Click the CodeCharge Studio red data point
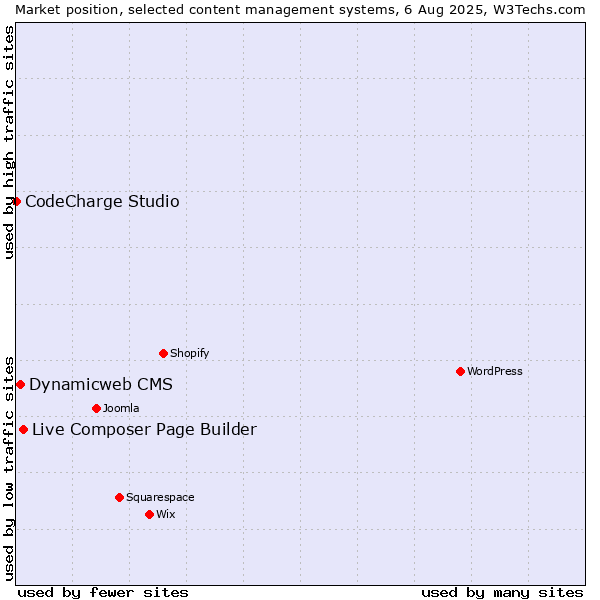Viewport: 600px width, 600px height. [16, 201]
